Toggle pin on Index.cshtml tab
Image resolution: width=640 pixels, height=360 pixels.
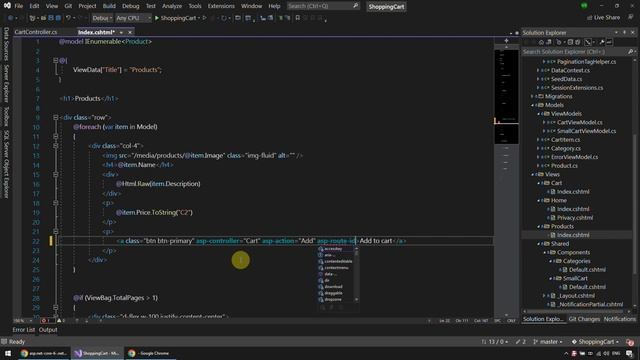[x=121, y=32]
